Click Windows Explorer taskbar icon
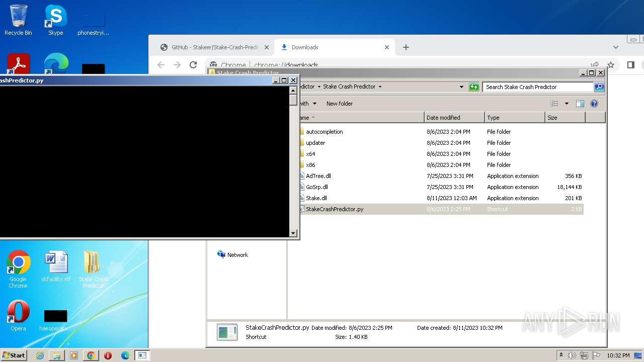The height and width of the screenshot is (362, 644). [57, 355]
